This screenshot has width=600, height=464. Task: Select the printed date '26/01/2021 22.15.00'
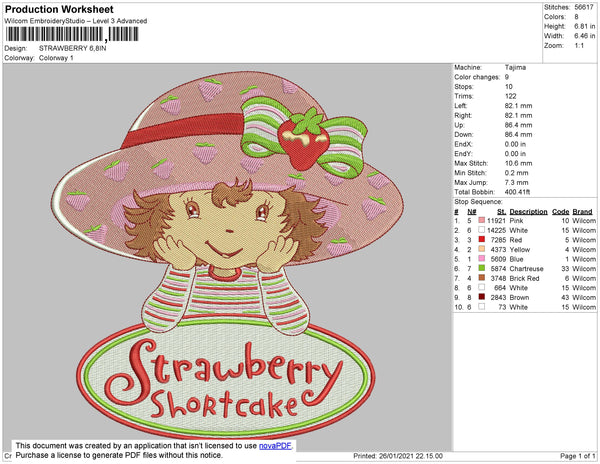[x=411, y=456]
